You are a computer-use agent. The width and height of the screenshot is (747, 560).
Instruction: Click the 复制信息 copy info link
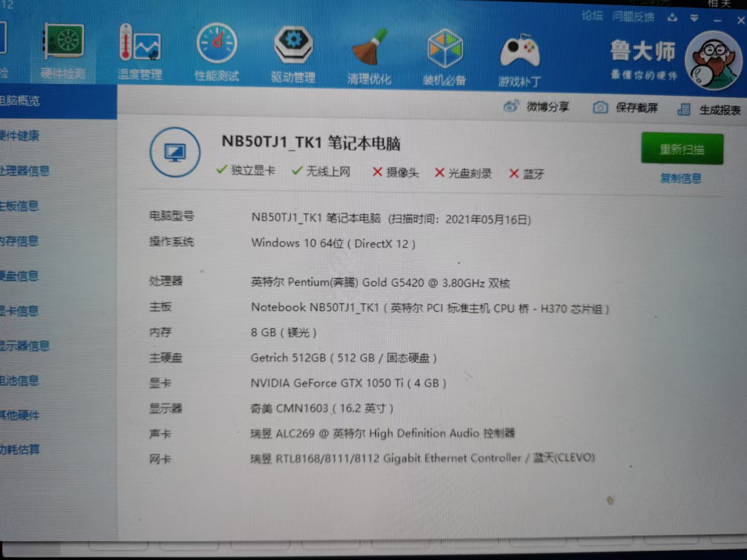click(681, 178)
